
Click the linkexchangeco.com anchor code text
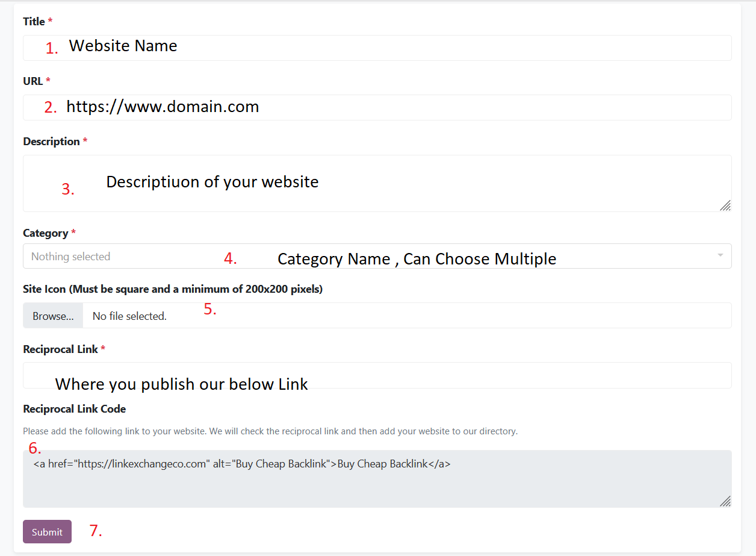point(242,464)
